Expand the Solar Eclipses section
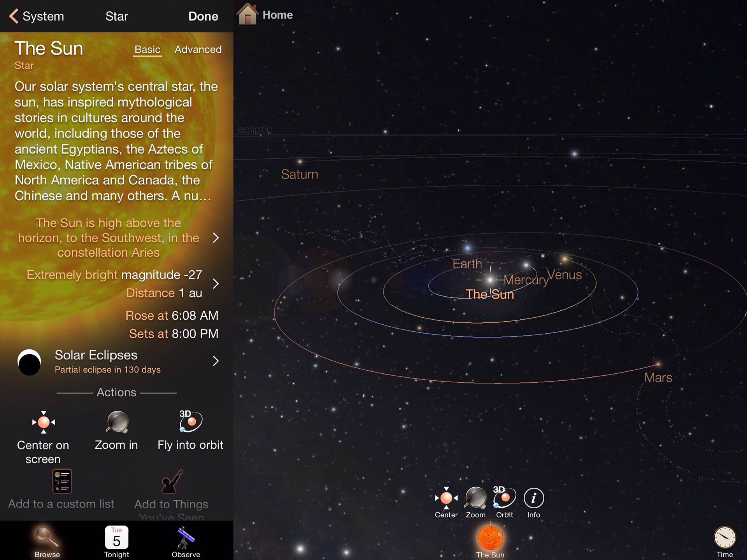Image resolution: width=747 pixels, height=560 pixels. [x=217, y=360]
